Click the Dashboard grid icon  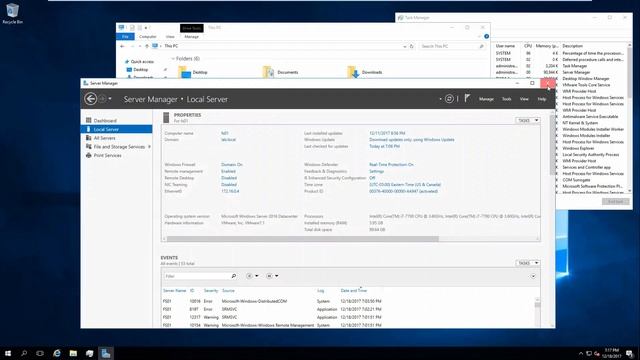tap(89, 120)
